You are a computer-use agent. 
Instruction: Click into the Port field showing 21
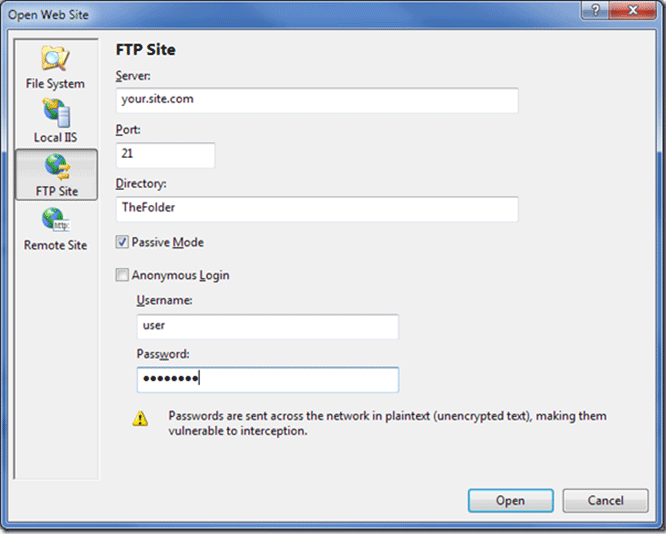[165, 155]
